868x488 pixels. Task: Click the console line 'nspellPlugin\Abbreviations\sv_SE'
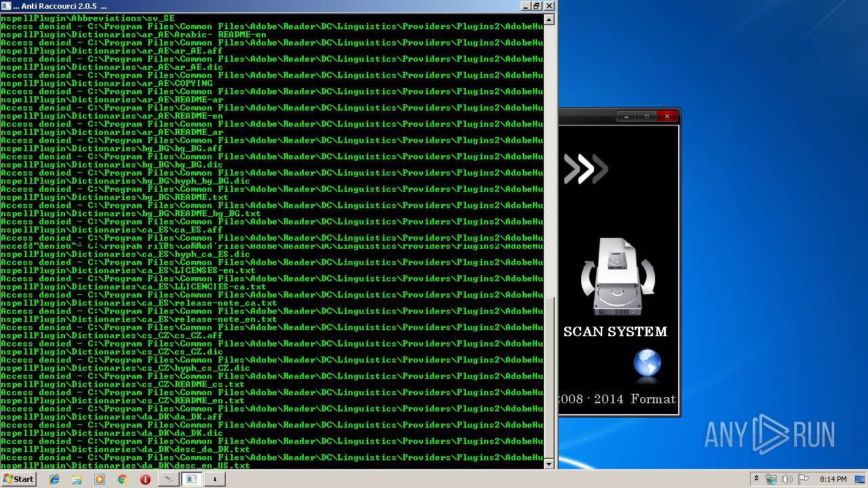point(87,18)
